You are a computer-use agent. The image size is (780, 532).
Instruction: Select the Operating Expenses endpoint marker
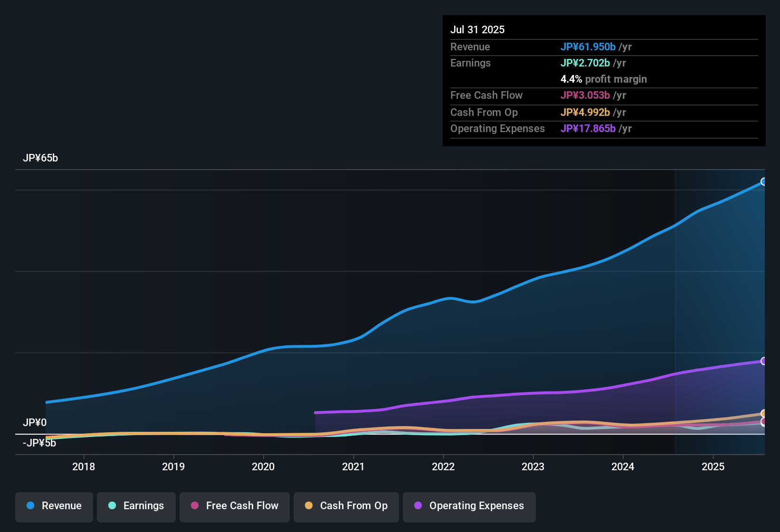pyautogui.click(x=764, y=361)
